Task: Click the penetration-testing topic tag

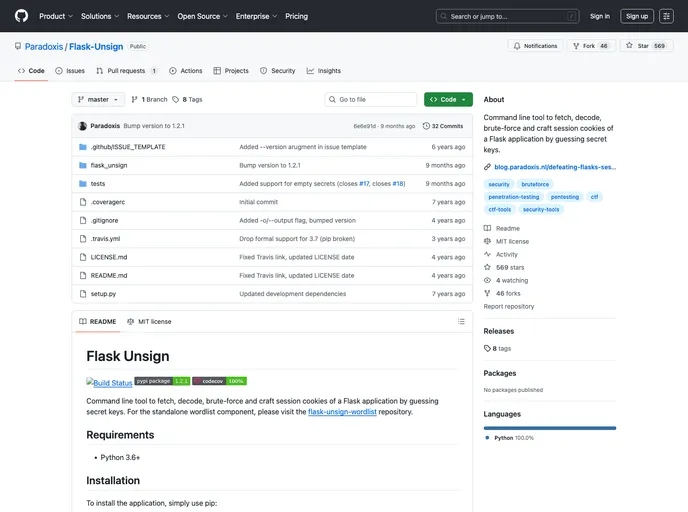Action: (513, 197)
